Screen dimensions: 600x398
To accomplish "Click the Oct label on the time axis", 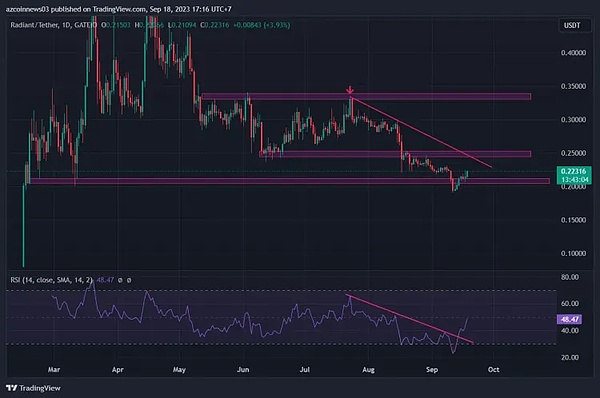I will coord(494,370).
